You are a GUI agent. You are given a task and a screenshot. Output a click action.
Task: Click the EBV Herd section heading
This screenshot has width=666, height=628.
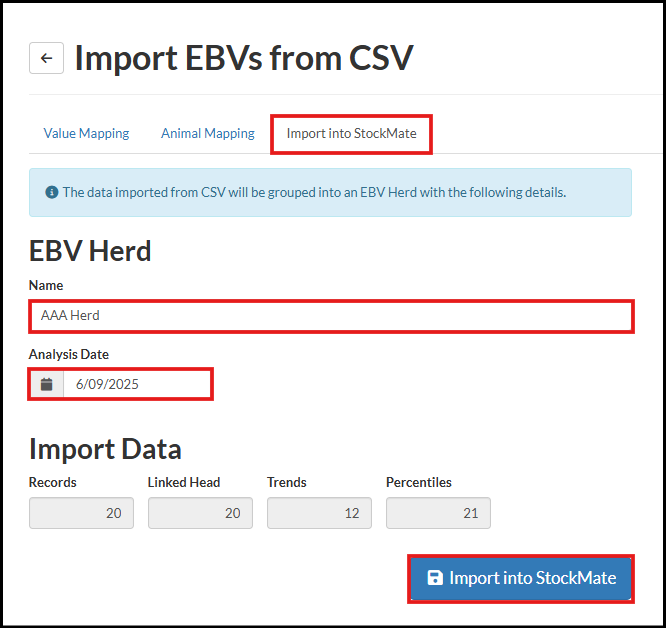[x=90, y=250]
